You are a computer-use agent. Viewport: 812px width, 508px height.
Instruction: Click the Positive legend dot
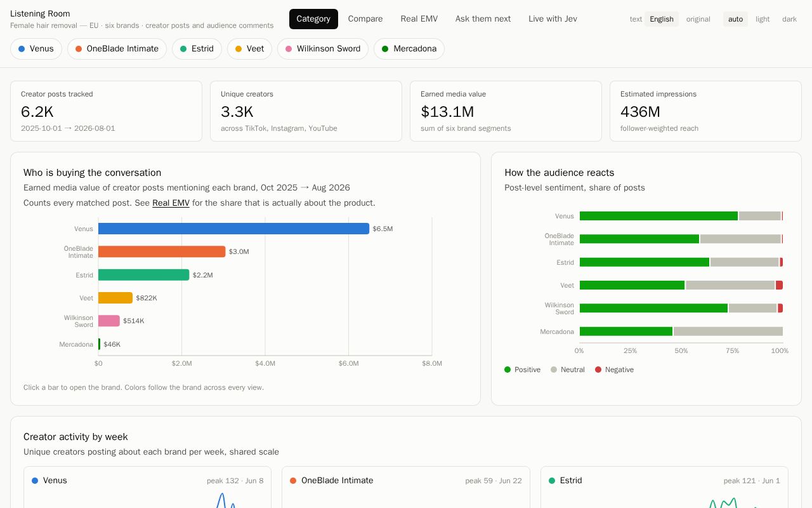507,370
